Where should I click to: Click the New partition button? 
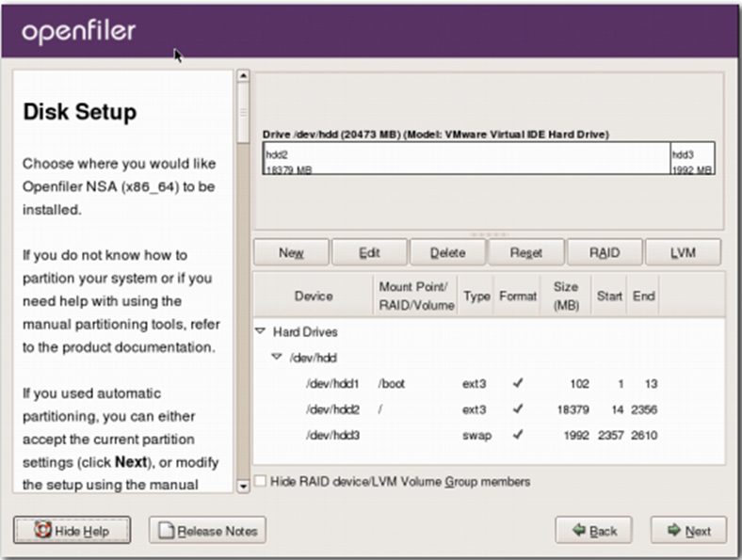point(291,252)
